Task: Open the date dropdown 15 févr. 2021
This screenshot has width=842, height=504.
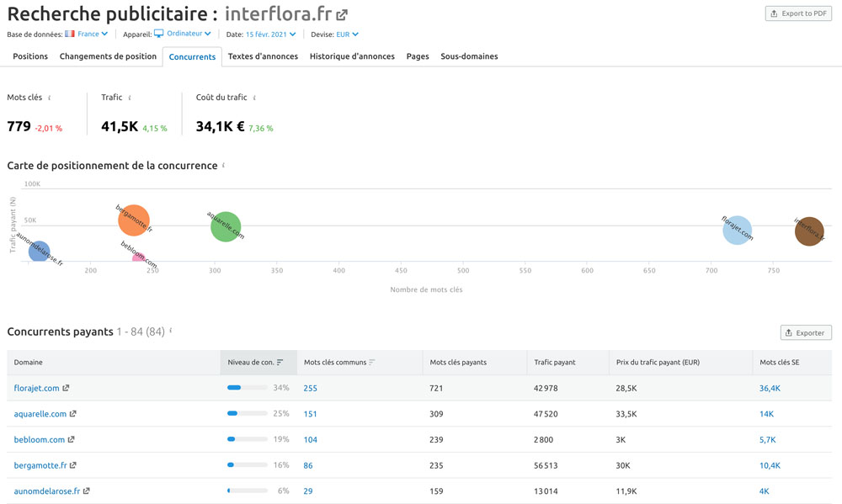Action: tap(270, 34)
